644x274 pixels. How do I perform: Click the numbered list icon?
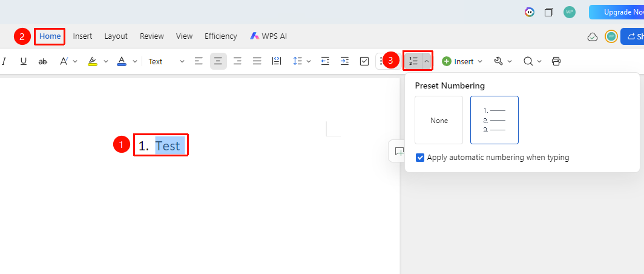point(413,61)
